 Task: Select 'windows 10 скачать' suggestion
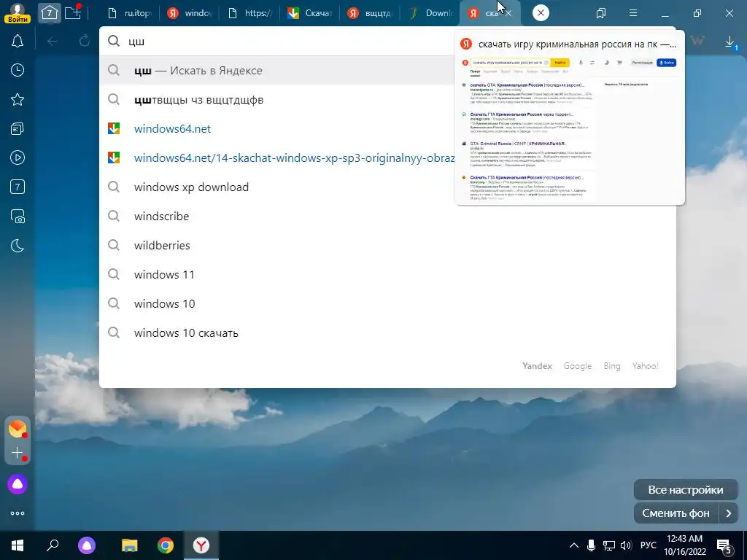point(387,332)
